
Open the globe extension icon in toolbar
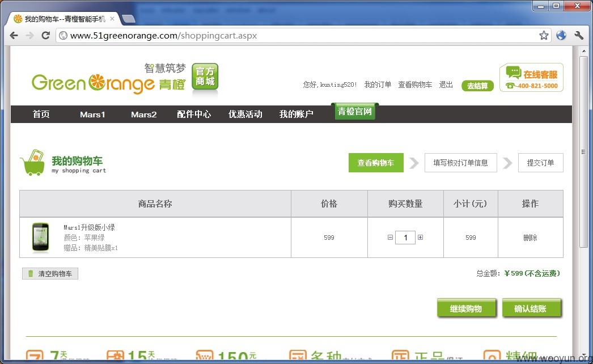(561, 36)
